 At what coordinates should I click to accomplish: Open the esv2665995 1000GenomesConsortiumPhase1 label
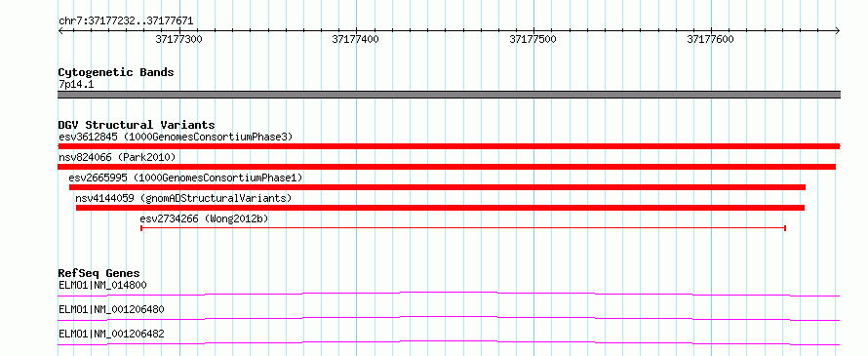(x=185, y=178)
